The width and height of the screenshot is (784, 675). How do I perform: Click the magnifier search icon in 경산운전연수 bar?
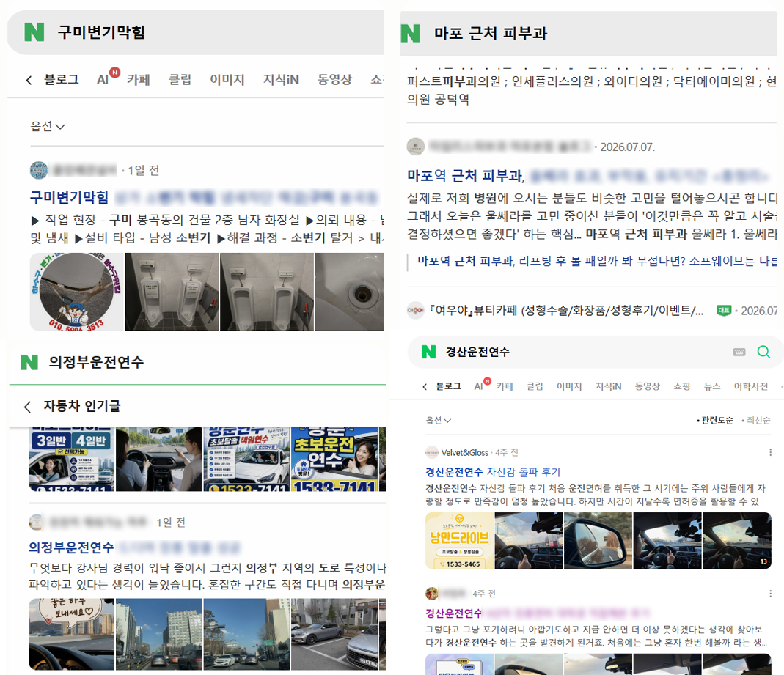(x=763, y=352)
